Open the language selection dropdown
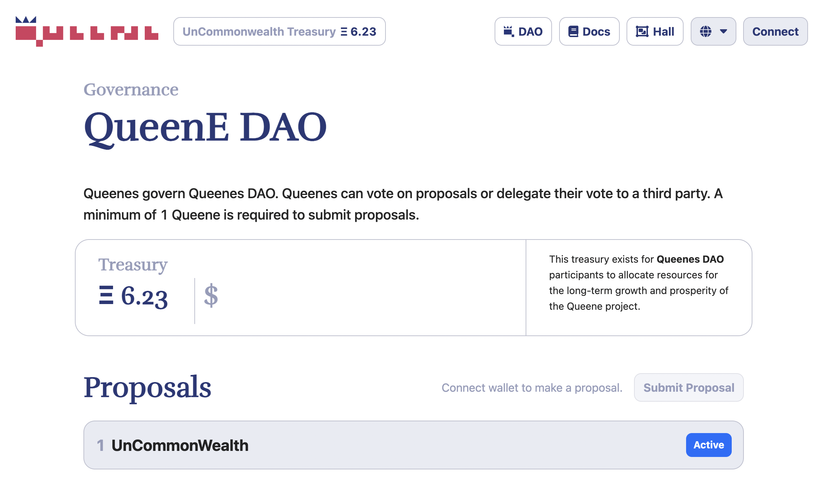 coord(713,31)
